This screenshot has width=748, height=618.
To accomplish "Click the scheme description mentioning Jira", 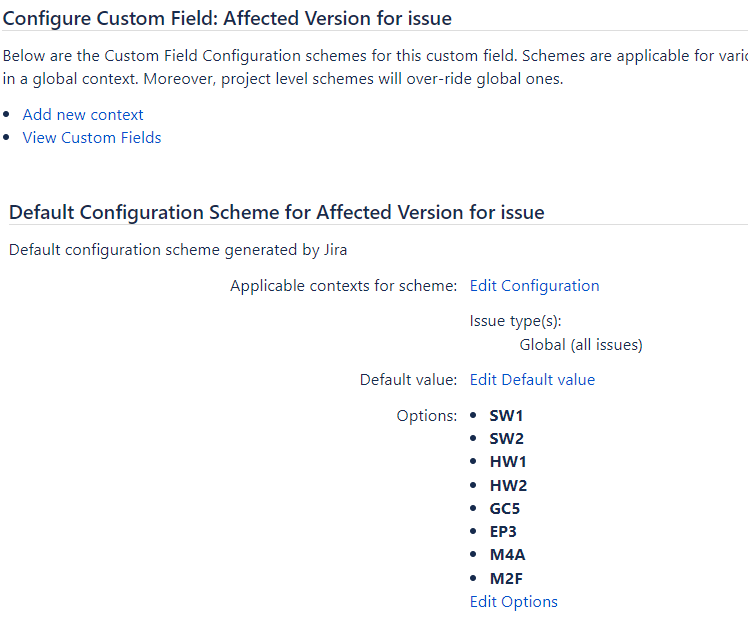I will [178, 250].
